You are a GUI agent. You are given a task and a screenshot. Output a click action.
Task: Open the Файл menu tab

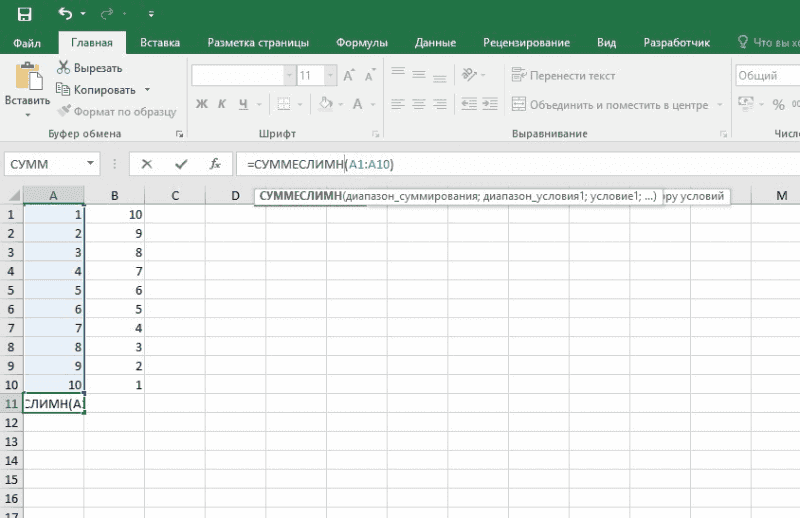[x=27, y=43]
